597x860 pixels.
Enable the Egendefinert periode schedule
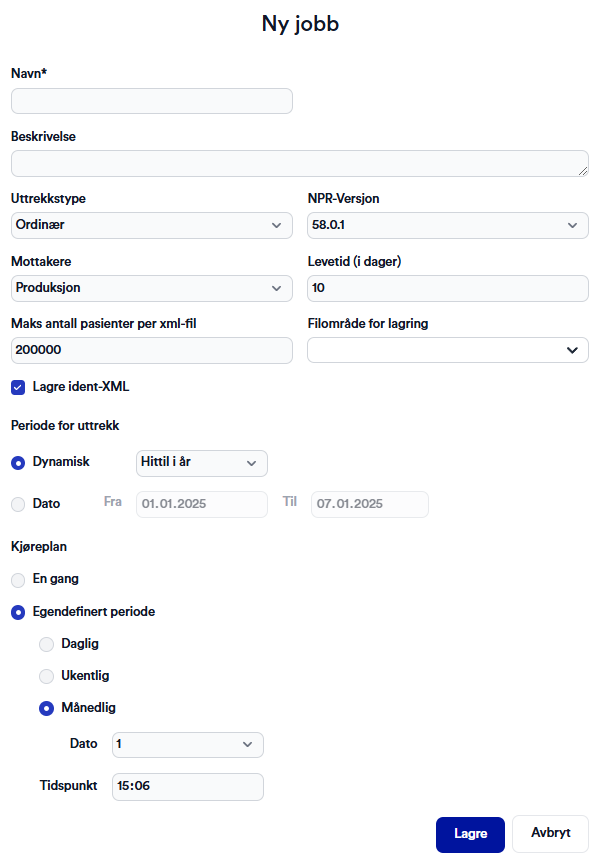tap(17, 611)
